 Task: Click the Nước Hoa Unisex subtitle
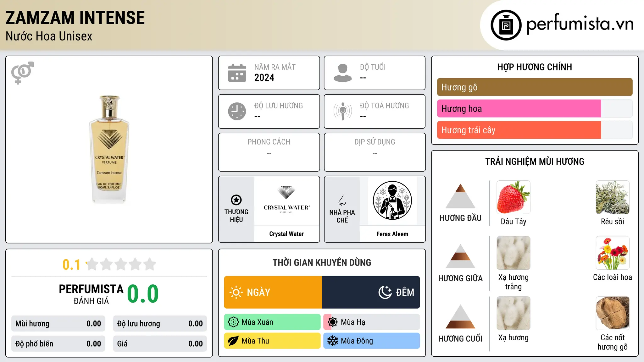[x=49, y=36]
